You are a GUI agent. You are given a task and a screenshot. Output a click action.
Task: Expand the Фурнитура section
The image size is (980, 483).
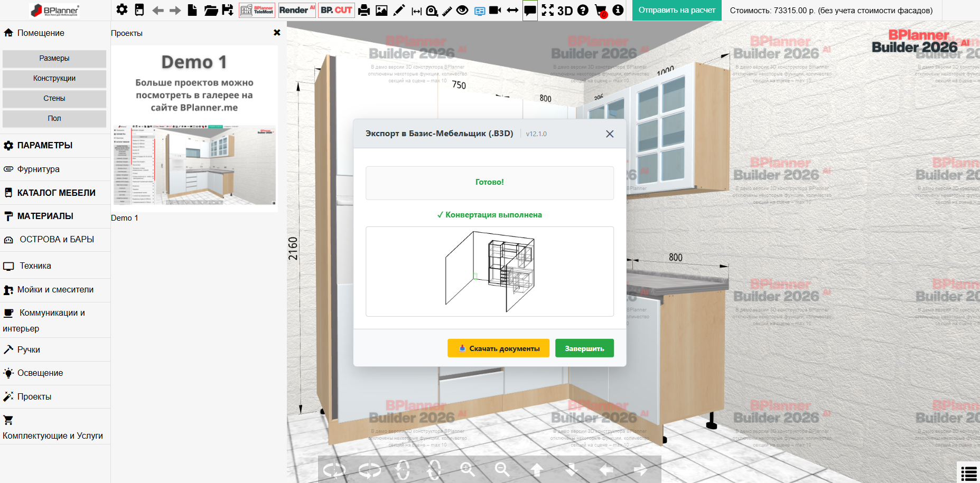click(55, 169)
